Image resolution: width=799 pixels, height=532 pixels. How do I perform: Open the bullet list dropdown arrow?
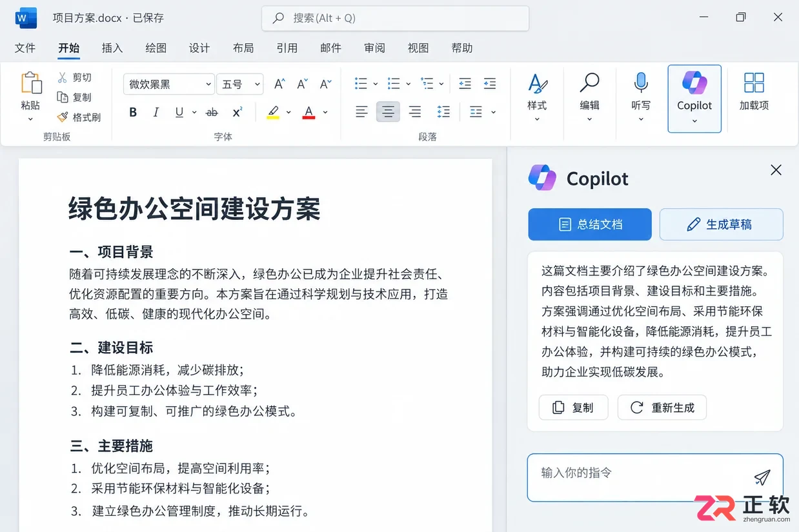coord(376,84)
